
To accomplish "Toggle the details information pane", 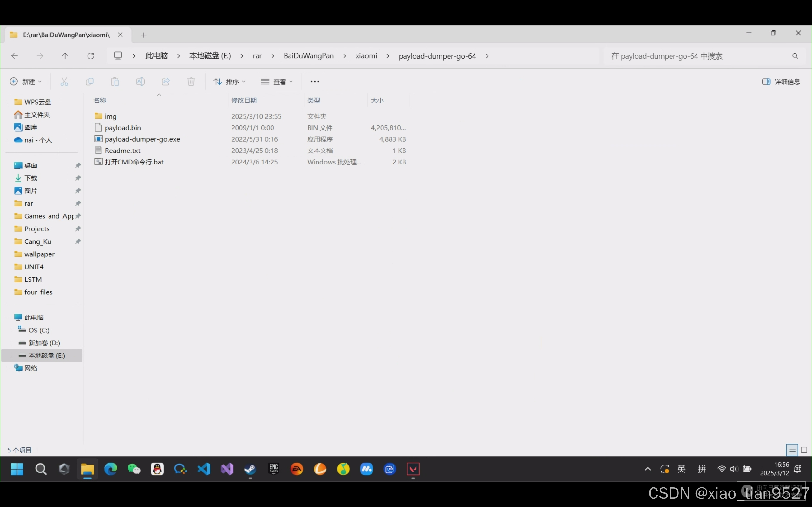I will 781,81.
